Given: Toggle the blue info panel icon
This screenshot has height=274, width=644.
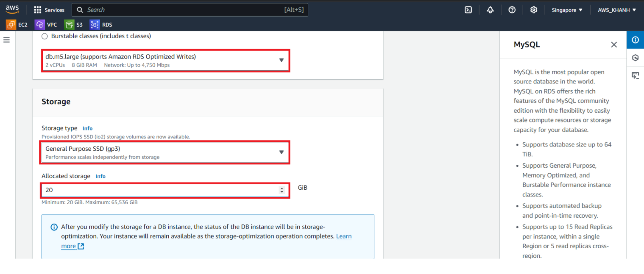Looking at the screenshot, I should (x=635, y=40).
